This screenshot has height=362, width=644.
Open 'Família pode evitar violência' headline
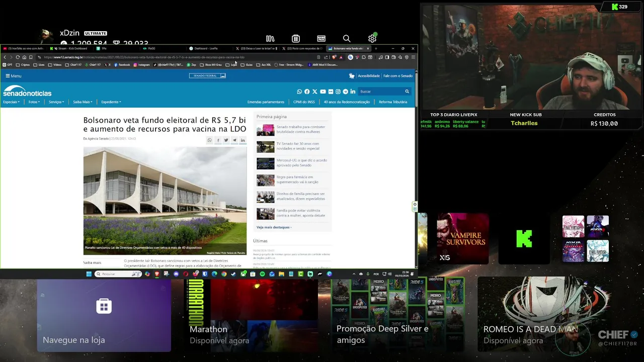[x=300, y=213]
